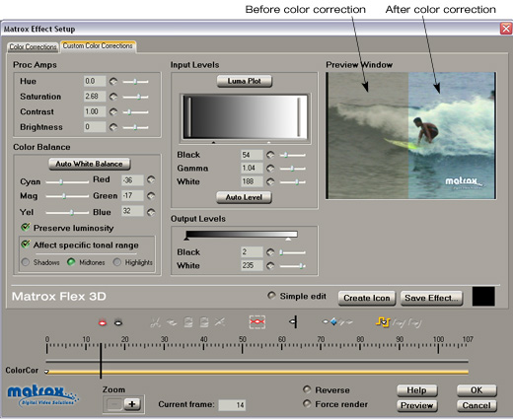
Task: Click the Saturation slider
Action: pyautogui.click(x=135, y=97)
